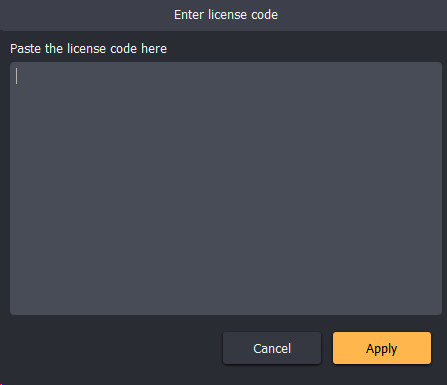
Task: Click the orange Apply button
Action: [382, 348]
